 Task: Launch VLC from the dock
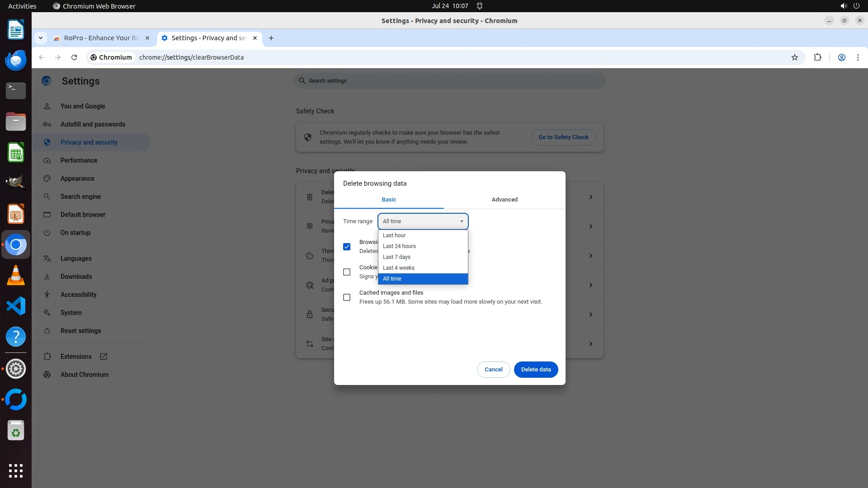coord(16,276)
